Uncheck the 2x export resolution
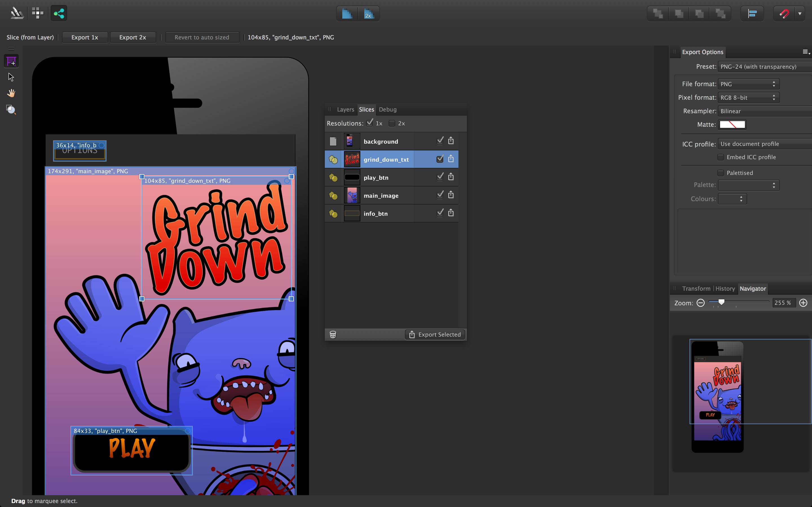Viewport: 812px width, 507px height. (392, 123)
